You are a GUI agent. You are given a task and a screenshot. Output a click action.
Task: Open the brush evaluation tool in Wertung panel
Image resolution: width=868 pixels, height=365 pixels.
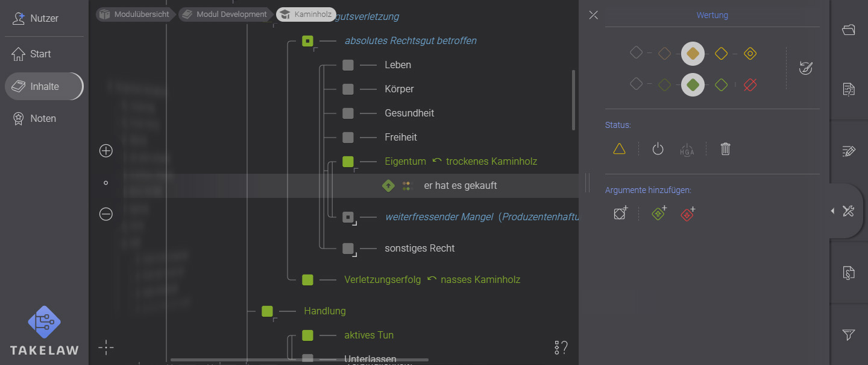[807, 68]
